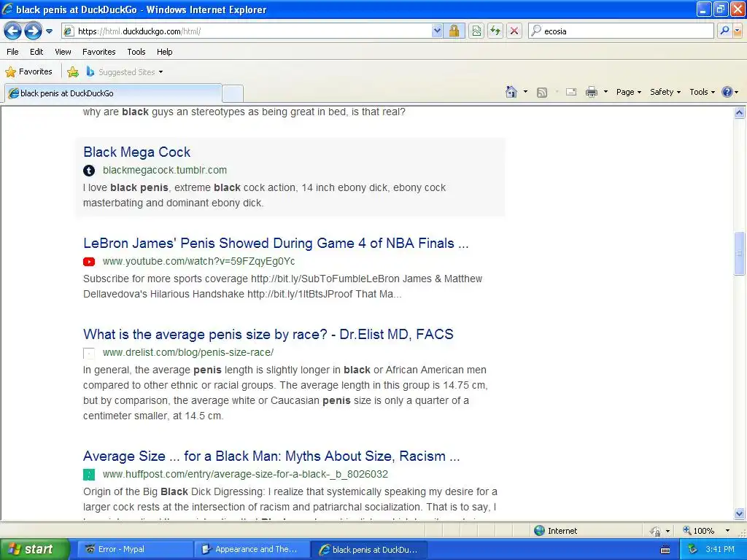Screen dimensions: 747x560
Task: Open the huffpost.com entry URL
Action: click(245, 474)
